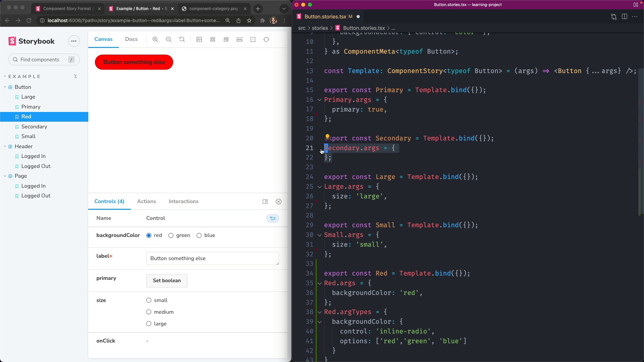
Task: Collapse all sidebar items
Action: pyautogui.click(x=75, y=76)
